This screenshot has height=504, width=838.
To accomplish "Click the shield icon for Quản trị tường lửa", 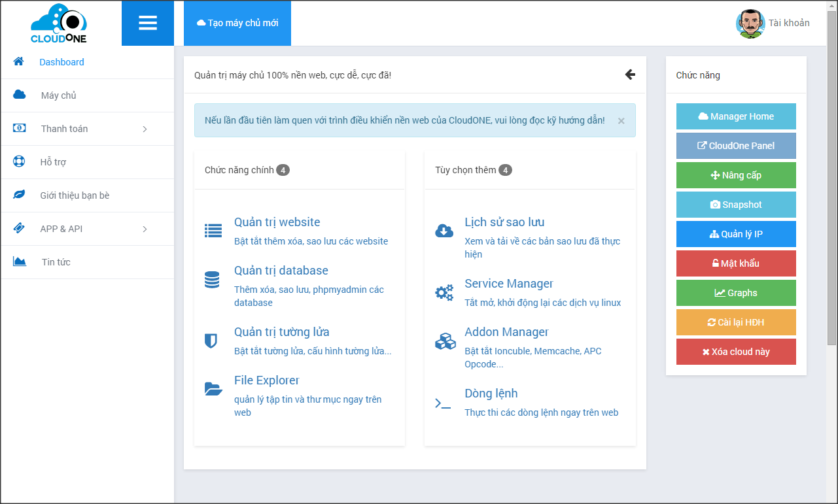I will point(211,341).
